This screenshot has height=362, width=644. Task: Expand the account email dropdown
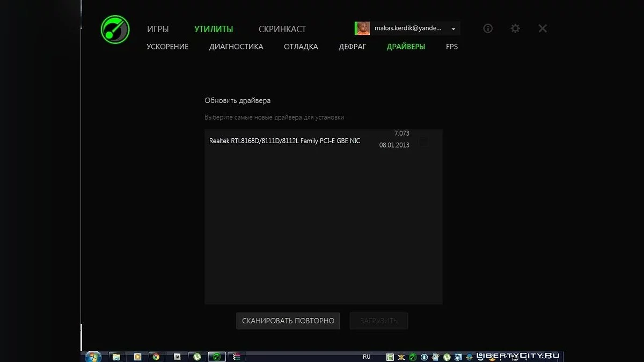pyautogui.click(x=453, y=28)
